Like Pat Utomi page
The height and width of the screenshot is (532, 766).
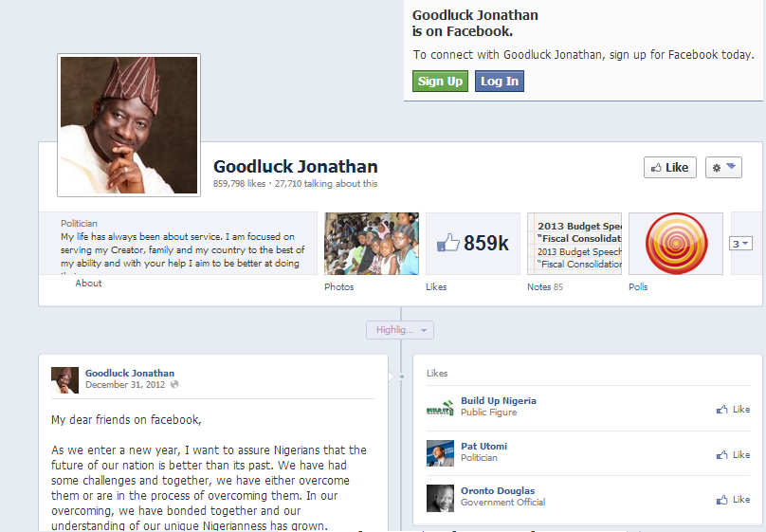(733, 455)
